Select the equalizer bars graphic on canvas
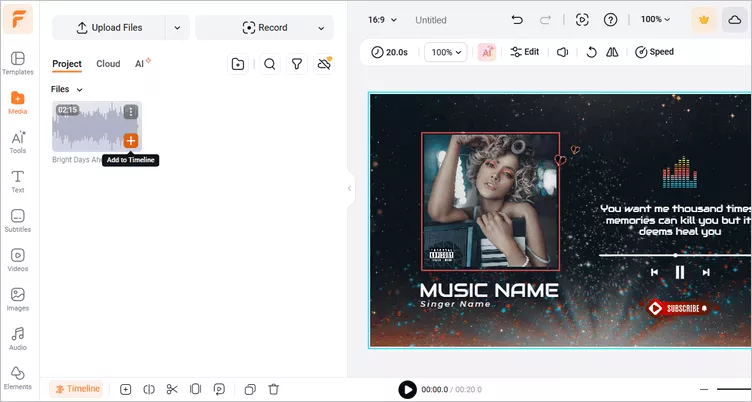 (680, 172)
